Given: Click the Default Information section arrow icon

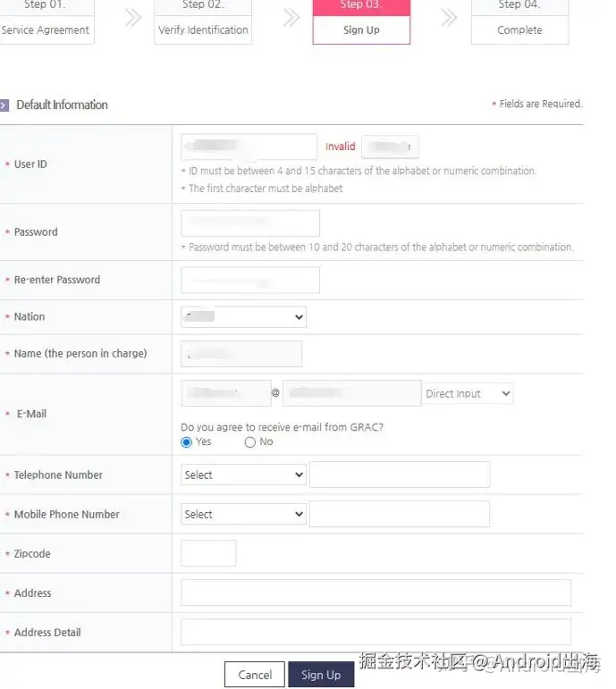Looking at the screenshot, I should click(5, 105).
